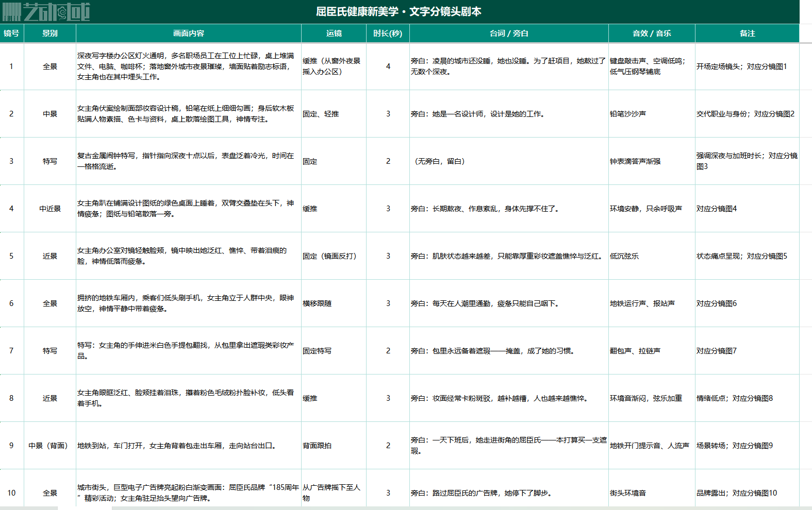
Task: Click the 景别 column header
Action: (50, 33)
